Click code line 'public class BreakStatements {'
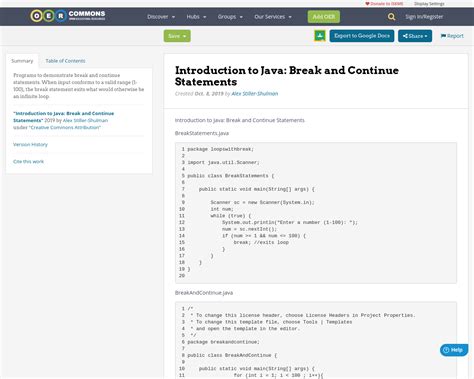This screenshot has width=474, height=379. coord(231,176)
